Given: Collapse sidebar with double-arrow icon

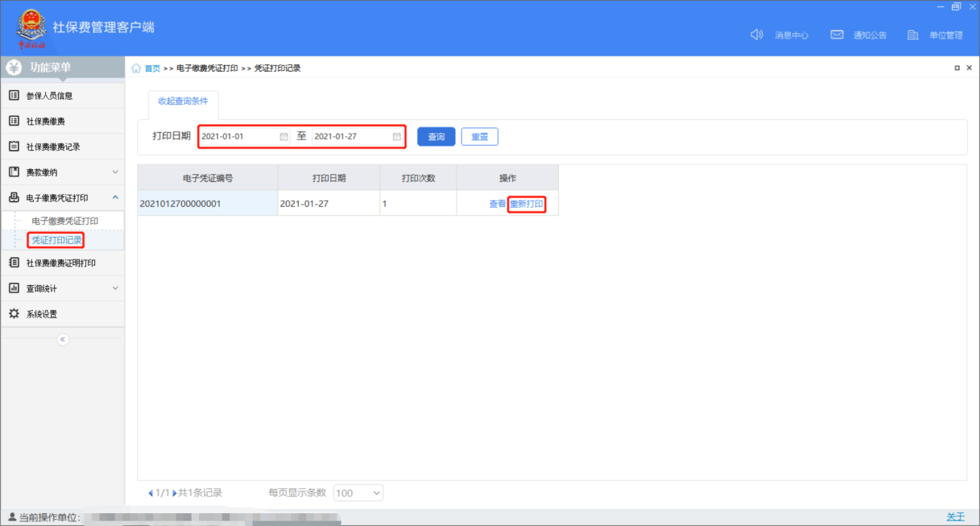Looking at the screenshot, I should (63, 340).
